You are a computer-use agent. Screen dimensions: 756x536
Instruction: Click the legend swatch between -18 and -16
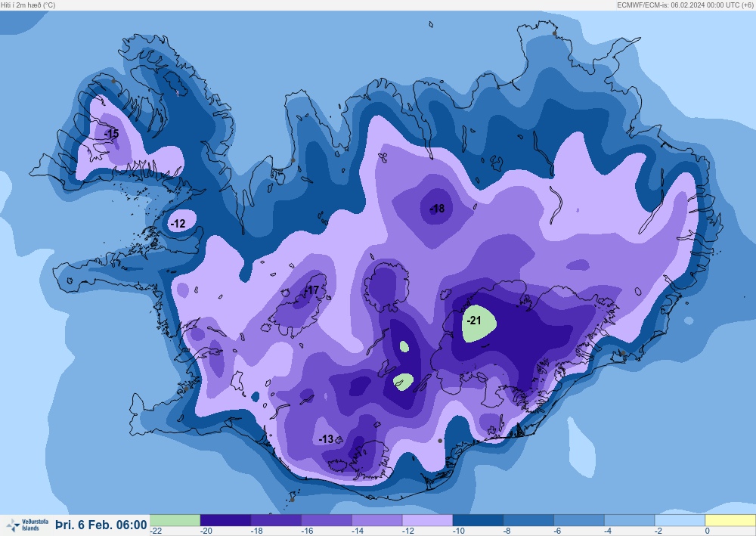point(276,520)
